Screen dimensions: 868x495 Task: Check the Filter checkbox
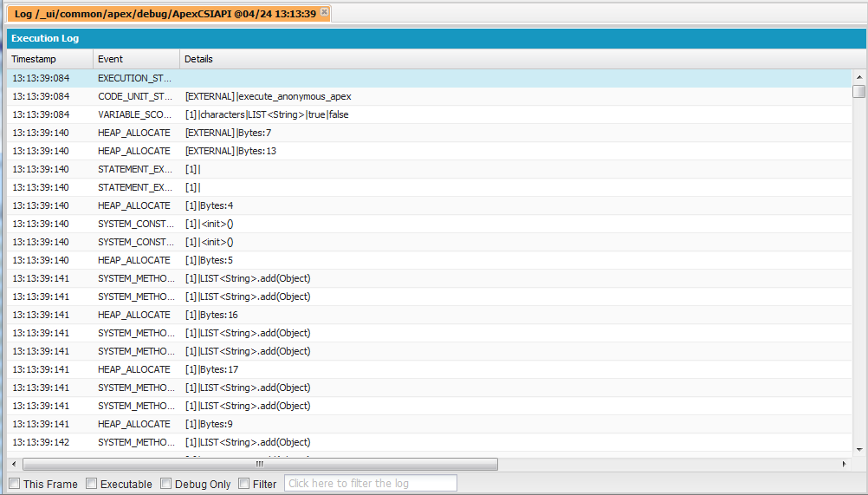[x=243, y=484]
